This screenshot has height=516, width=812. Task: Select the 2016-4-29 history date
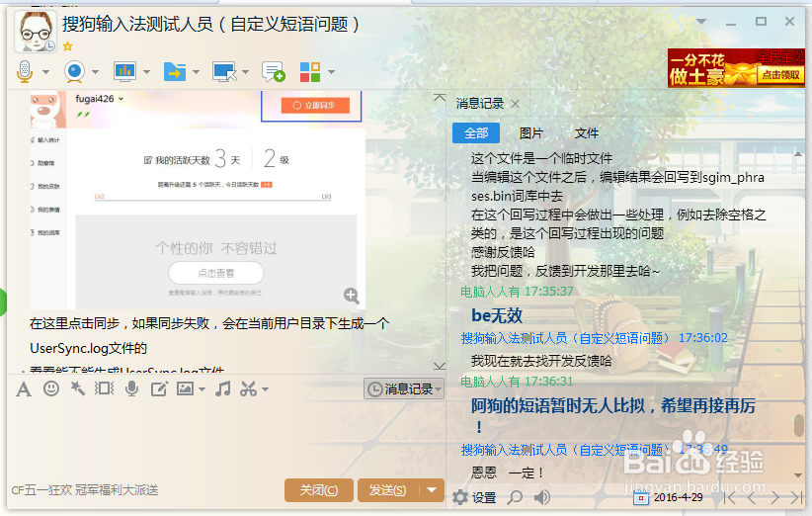[679, 497]
